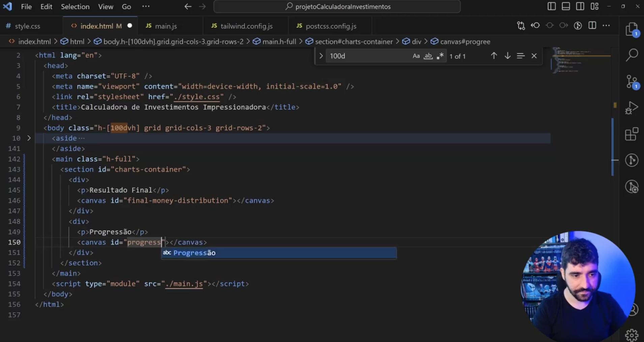Open the Explorer view in the activity bar
This screenshot has height=342, width=644.
pyautogui.click(x=631, y=29)
